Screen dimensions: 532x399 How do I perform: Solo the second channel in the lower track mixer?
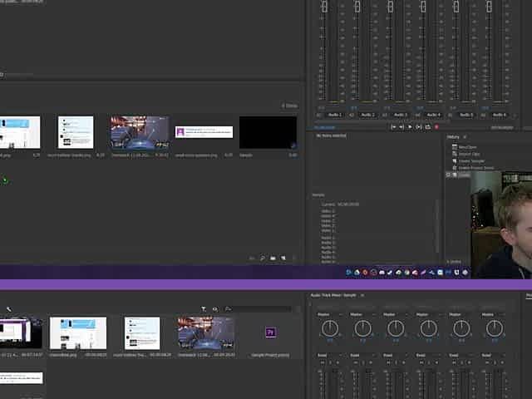click(362, 362)
